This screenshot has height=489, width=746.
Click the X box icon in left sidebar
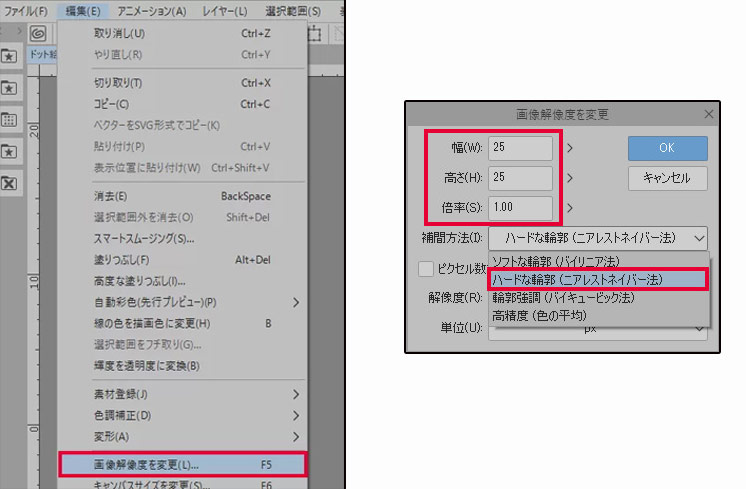(x=10, y=183)
